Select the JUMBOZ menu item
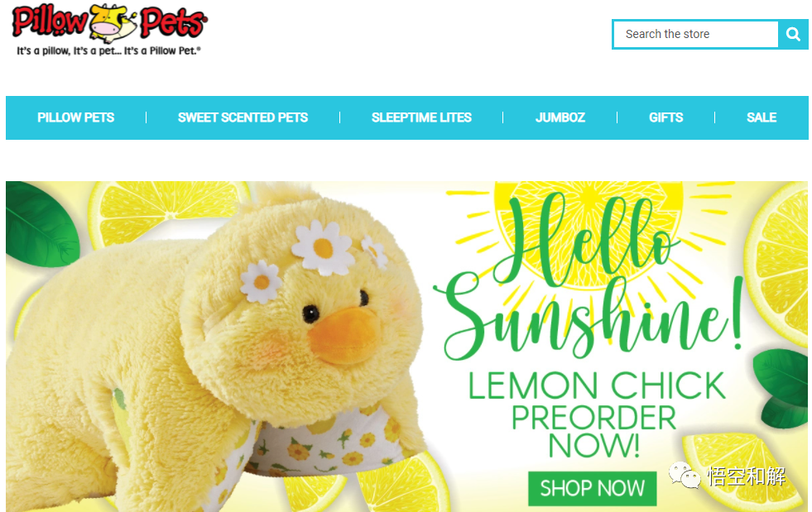Screen dimensions: 812x512 tap(560, 117)
